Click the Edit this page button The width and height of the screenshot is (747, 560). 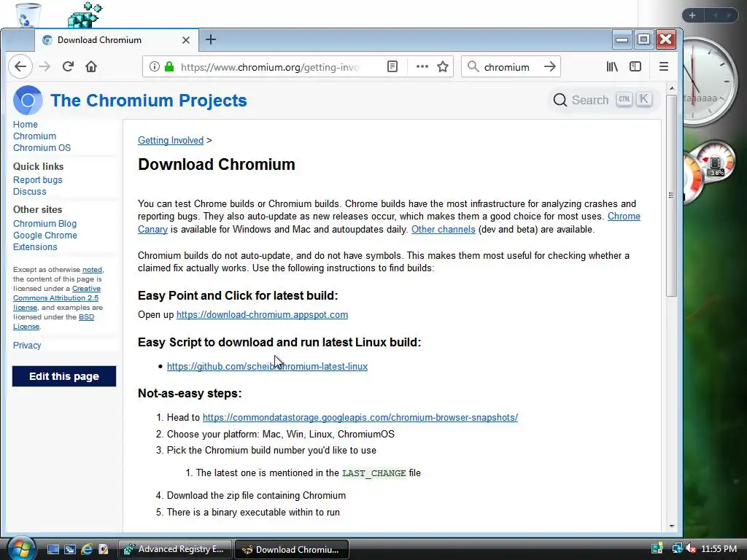click(64, 376)
